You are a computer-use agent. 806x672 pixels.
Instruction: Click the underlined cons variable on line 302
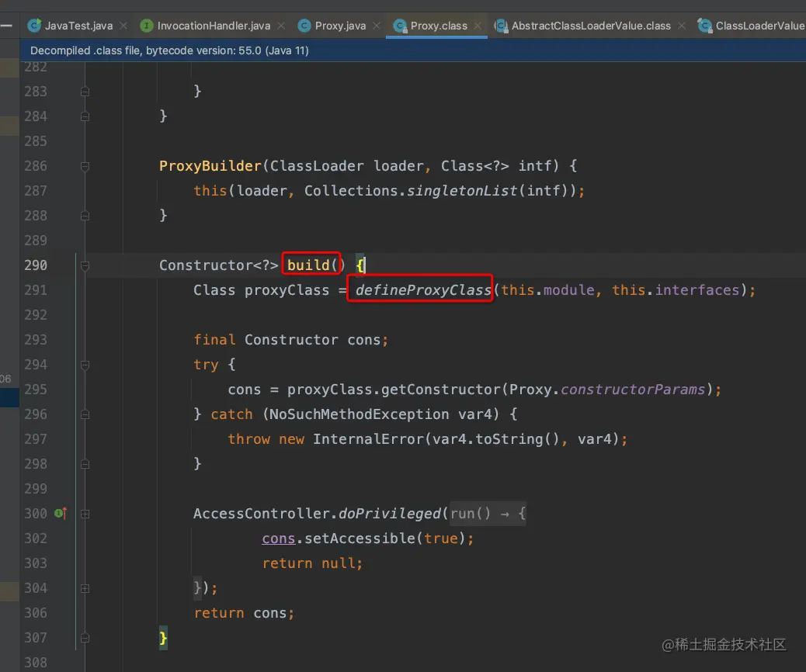(278, 538)
